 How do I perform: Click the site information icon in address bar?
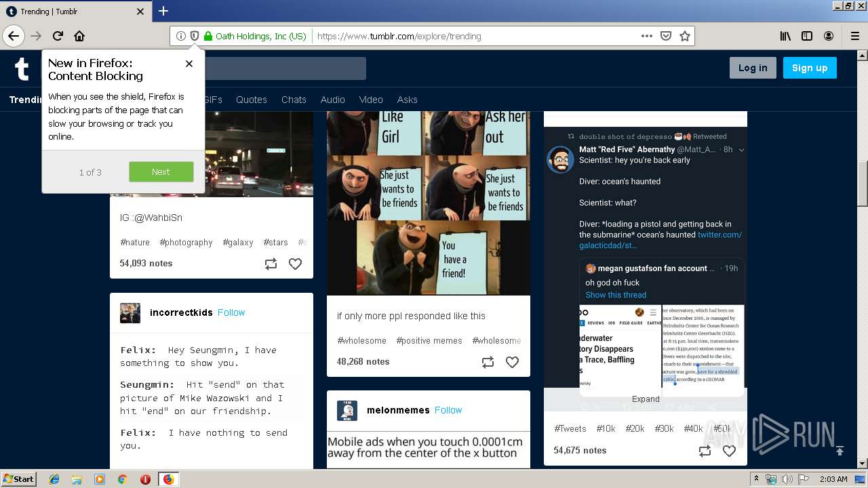pos(180,36)
